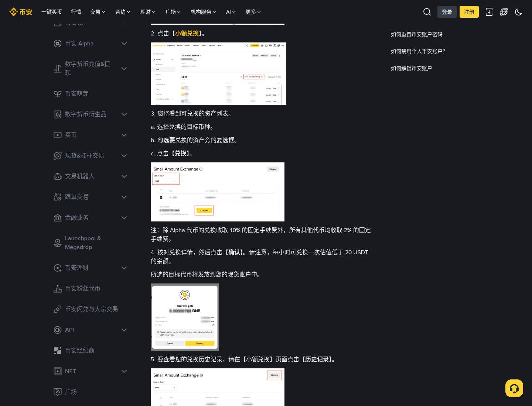The image size is (532, 406).
Task: Enlarge the You will get confirmation thumbnail
Action: coord(185,317)
